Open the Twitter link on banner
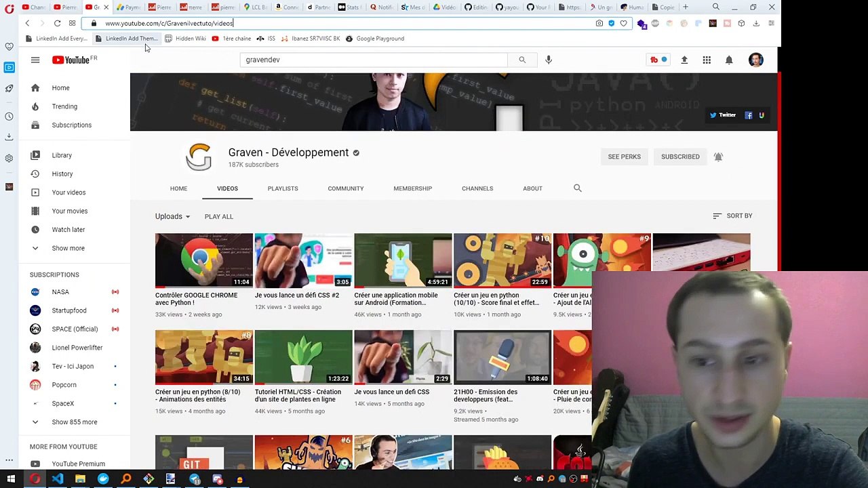 (723, 115)
